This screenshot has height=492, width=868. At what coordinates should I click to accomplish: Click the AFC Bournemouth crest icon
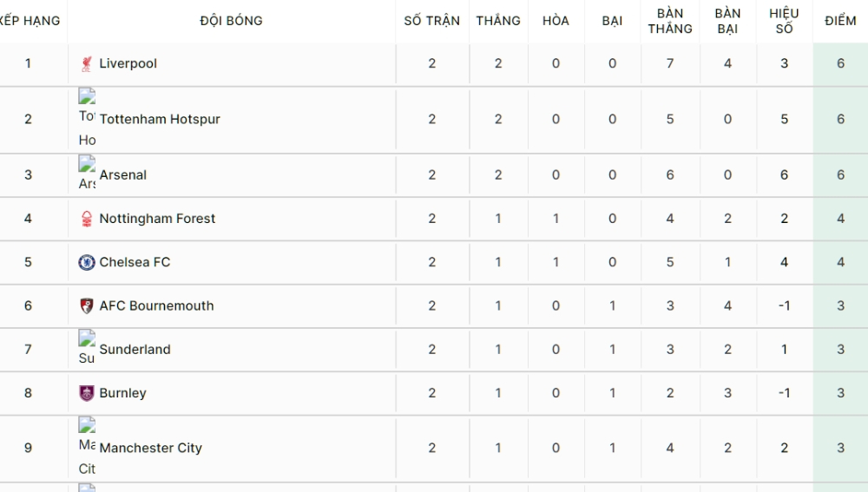pyautogui.click(x=86, y=306)
